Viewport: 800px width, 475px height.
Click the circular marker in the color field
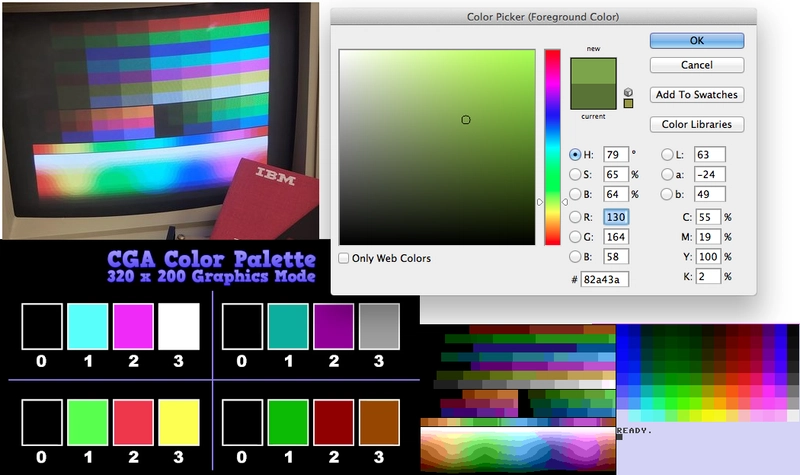pyautogui.click(x=465, y=120)
